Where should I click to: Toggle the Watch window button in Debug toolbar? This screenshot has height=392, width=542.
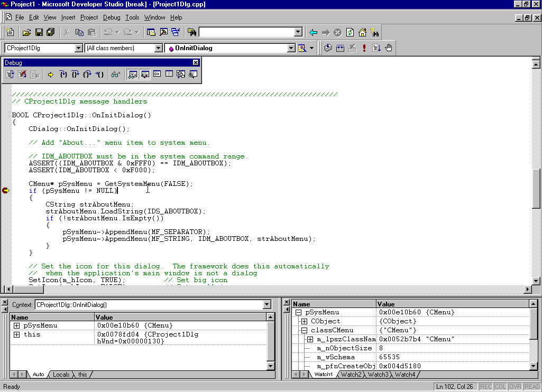pyautogui.click(x=133, y=74)
